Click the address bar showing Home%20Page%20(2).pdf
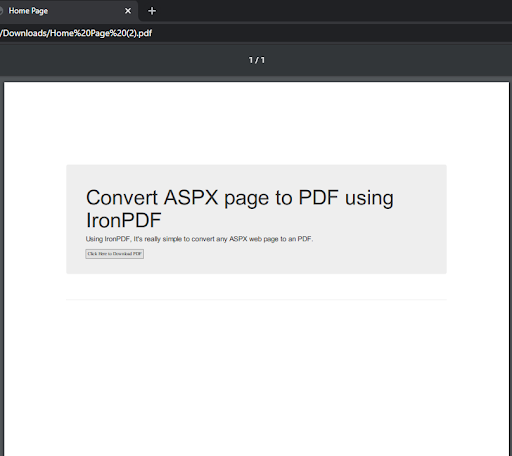Image resolution: width=512 pixels, height=456 pixels. click(x=256, y=33)
